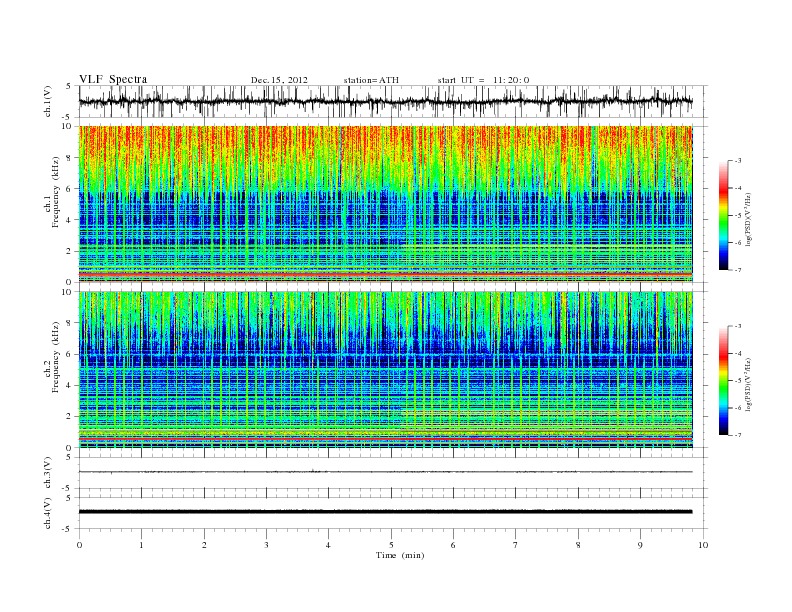Screen dimensions: 792x612
Task: Click the "5" voltage tick of ch.3(V) panel
Action: point(69,457)
